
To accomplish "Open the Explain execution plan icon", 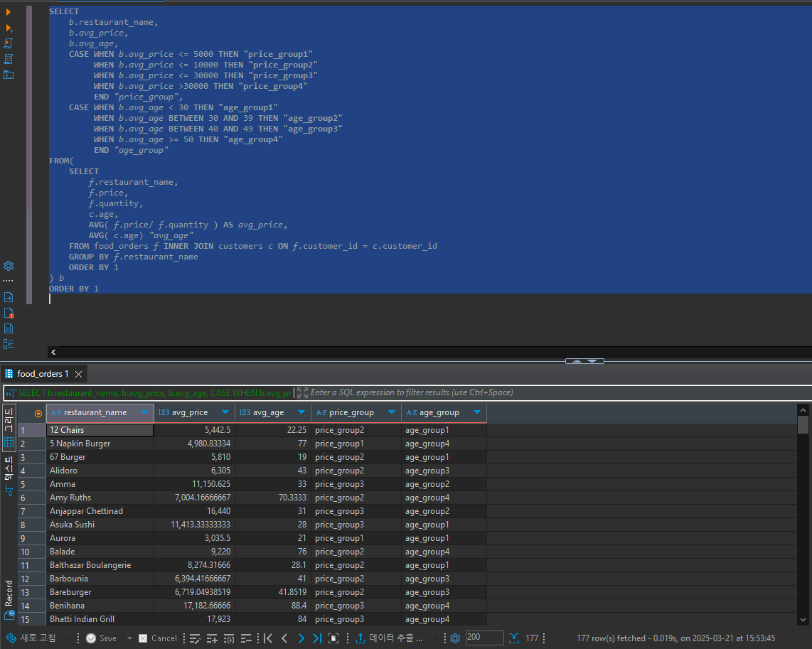I will 9,59.
